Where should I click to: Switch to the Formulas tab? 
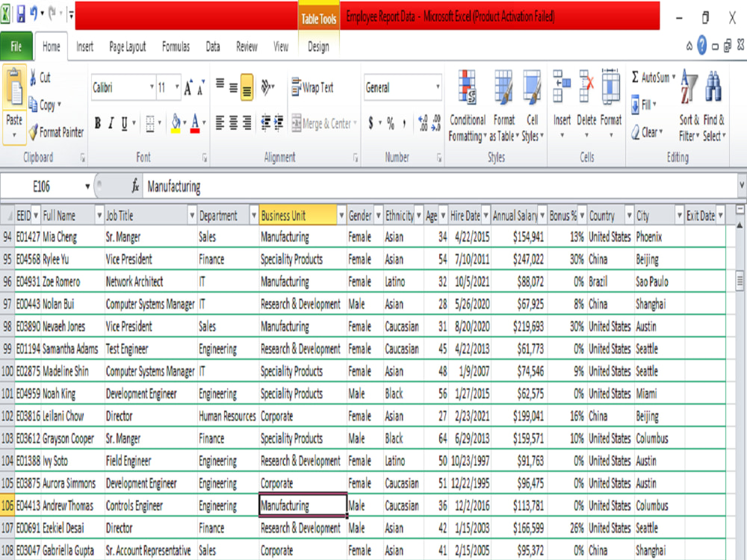tap(176, 46)
